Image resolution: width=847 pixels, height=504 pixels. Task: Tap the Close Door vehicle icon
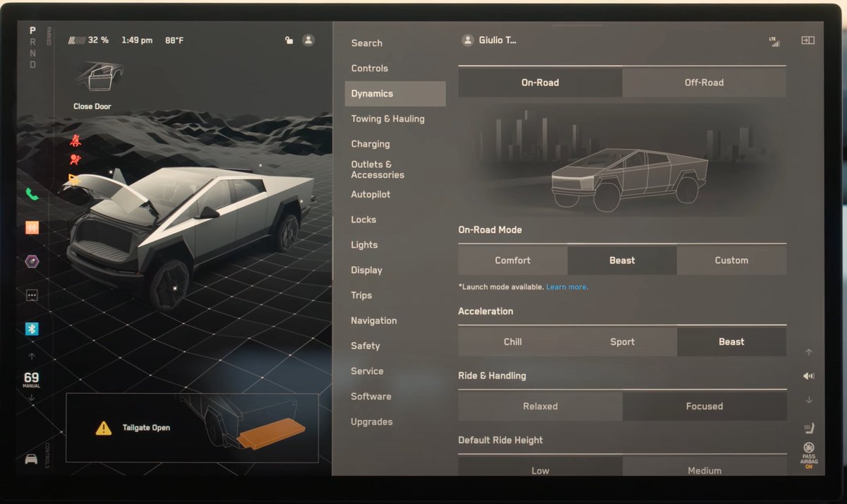[99, 78]
